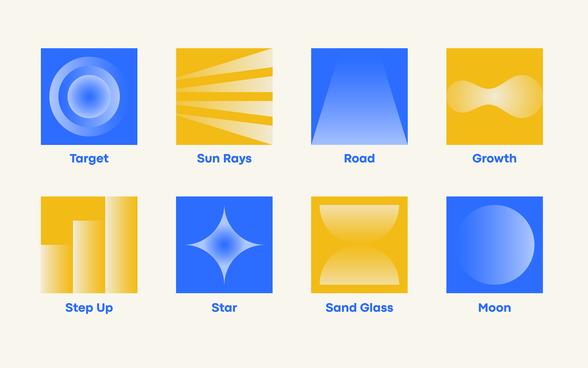Click the upper half-dome of Sand Glass

[359, 219]
